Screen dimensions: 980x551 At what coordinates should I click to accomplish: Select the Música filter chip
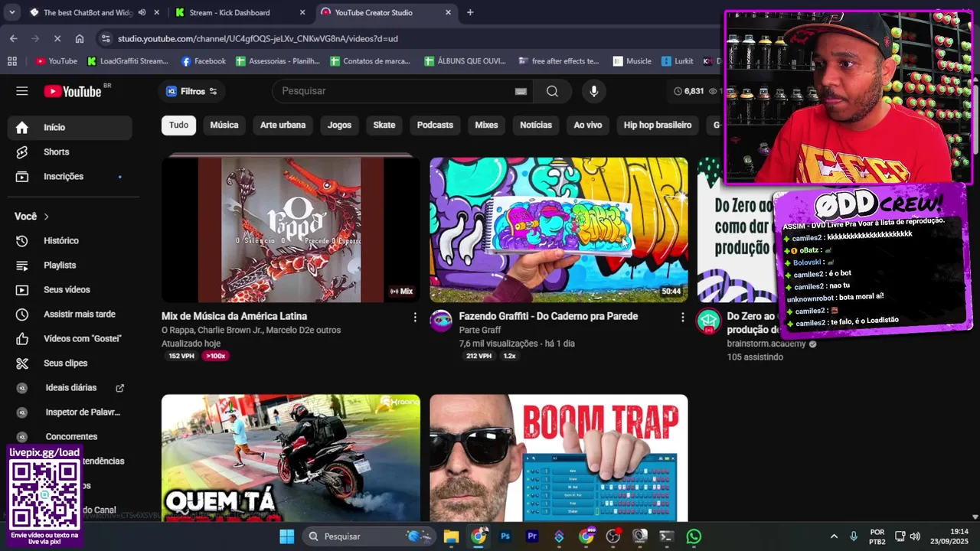224,126
